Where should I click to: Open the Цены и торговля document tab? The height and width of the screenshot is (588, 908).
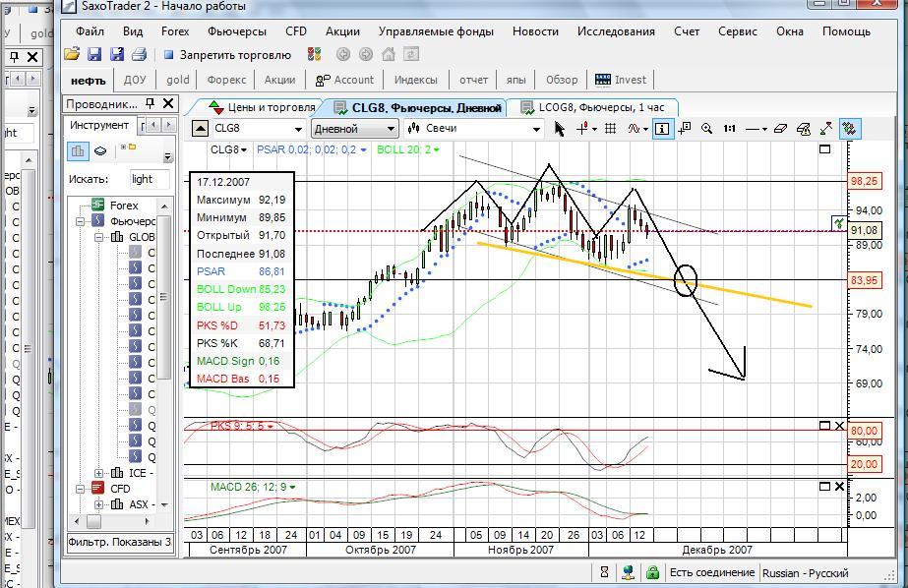point(264,107)
